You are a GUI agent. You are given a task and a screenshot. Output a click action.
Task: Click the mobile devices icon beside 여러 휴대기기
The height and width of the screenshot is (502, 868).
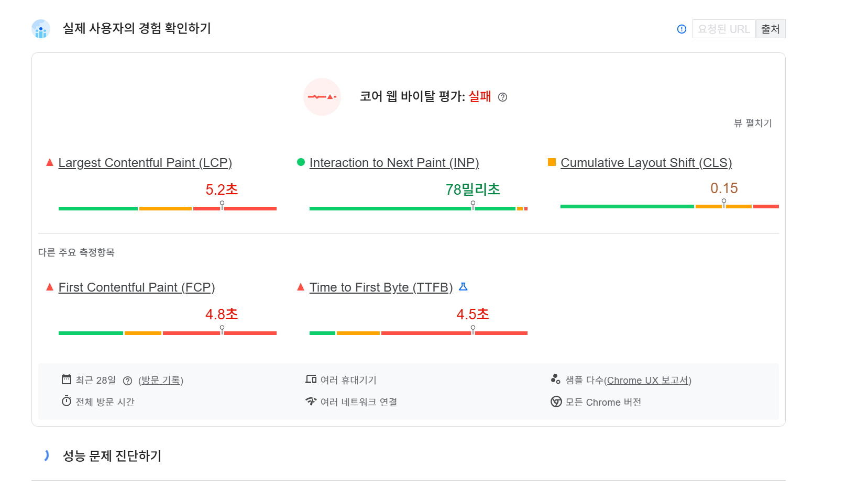[310, 380]
